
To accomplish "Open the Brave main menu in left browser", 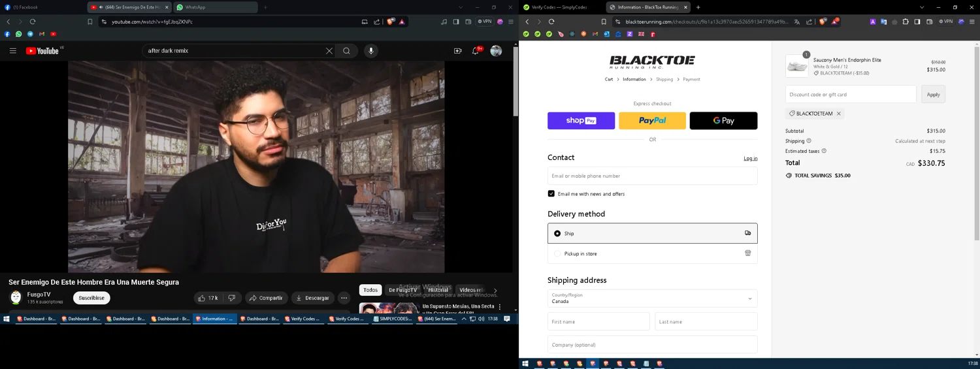I will tap(511, 22).
